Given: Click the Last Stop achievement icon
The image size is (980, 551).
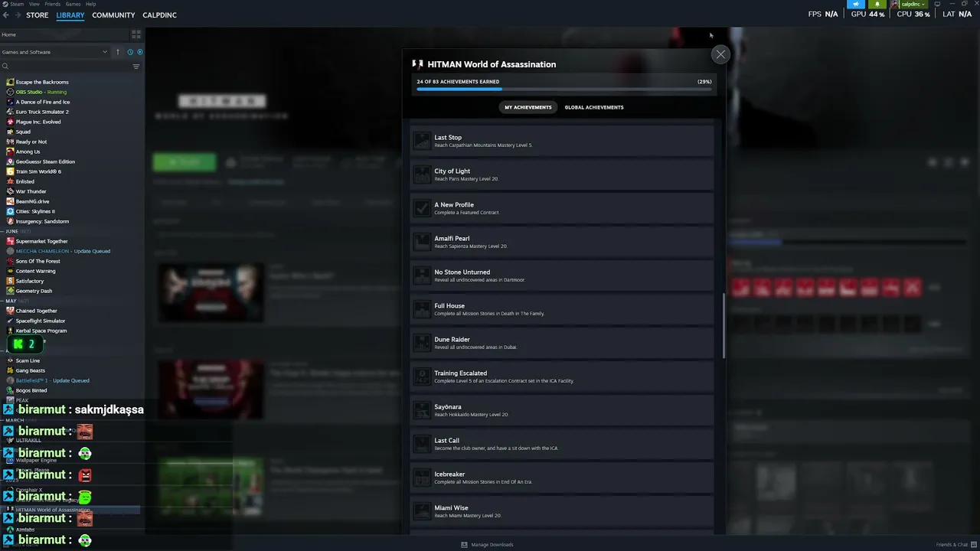Looking at the screenshot, I should click(x=422, y=141).
